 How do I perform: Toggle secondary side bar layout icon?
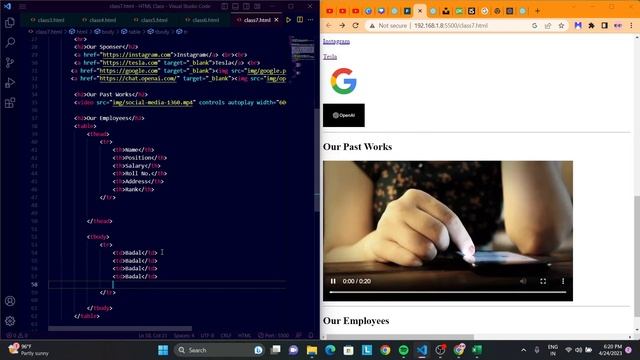coord(247,7)
